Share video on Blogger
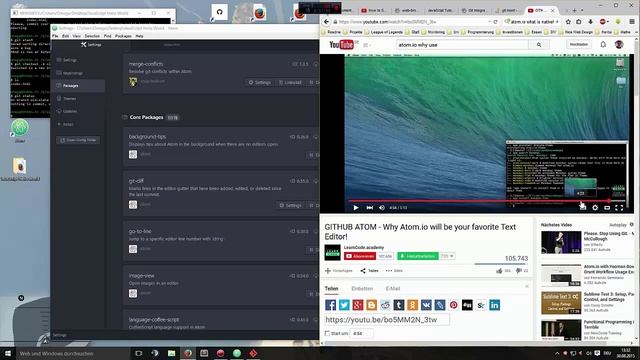The height and width of the screenshot is (360, 640). point(371,305)
